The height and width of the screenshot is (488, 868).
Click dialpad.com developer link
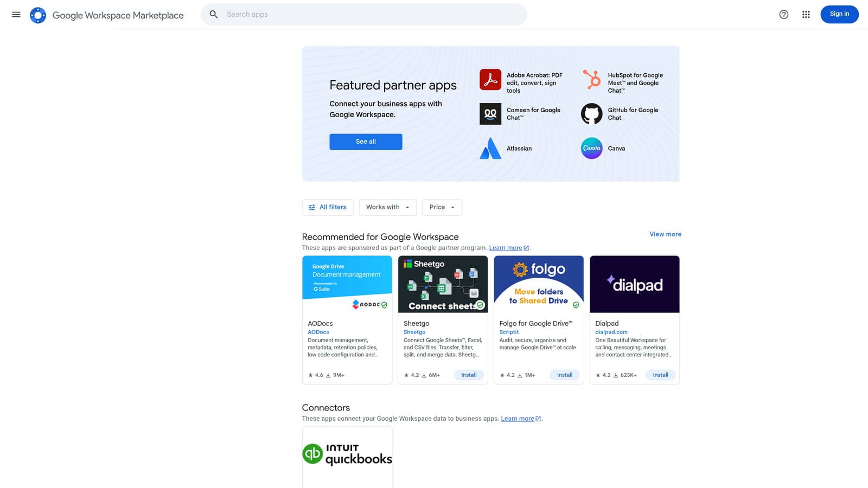[x=611, y=332]
